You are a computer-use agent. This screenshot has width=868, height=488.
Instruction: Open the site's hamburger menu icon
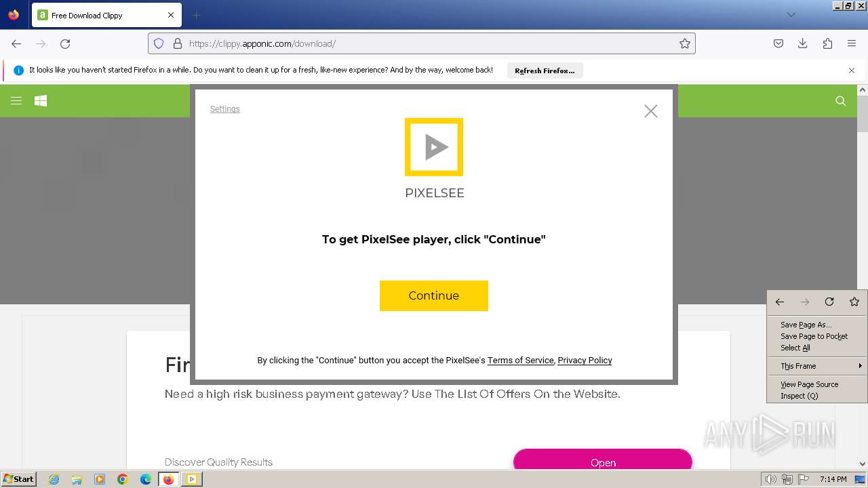pyautogui.click(x=16, y=101)
